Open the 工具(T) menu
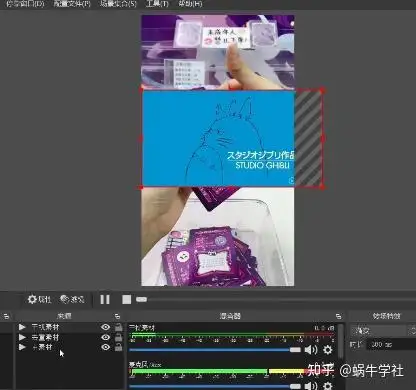 click(157, 4)
